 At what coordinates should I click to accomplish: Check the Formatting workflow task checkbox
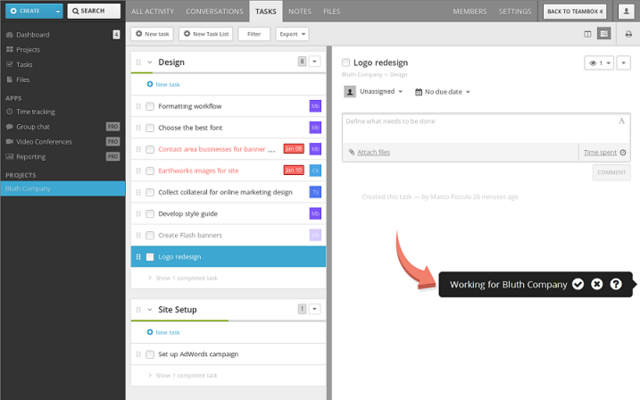(x=150, y=106)
